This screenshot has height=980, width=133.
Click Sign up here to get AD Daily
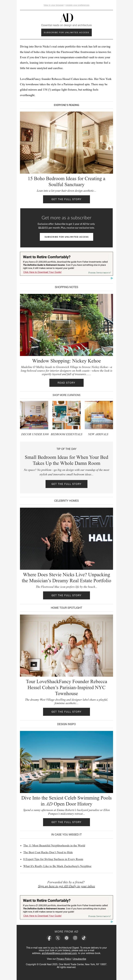(66, 886)
